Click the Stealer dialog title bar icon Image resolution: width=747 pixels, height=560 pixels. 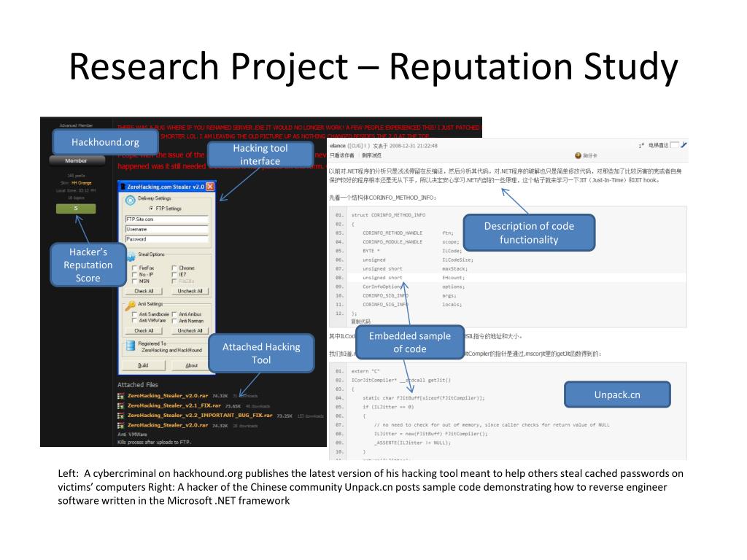pyautogui.click(x=123, y=187)
